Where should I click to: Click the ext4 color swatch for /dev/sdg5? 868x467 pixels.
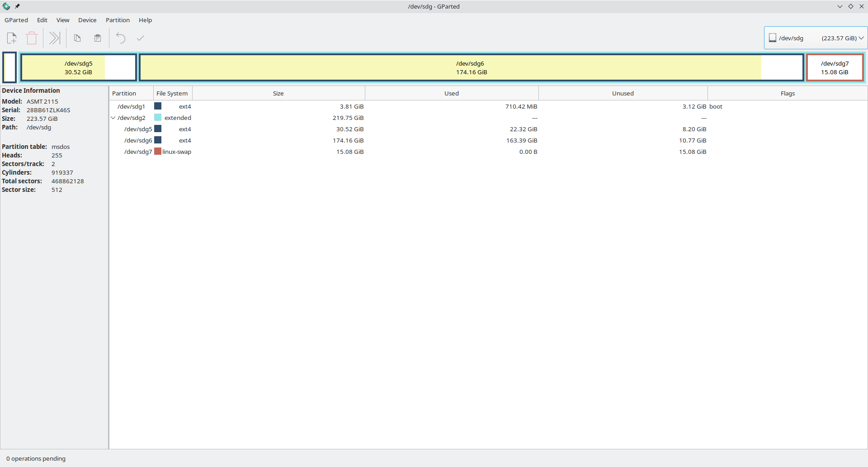[x=158, y=129]
